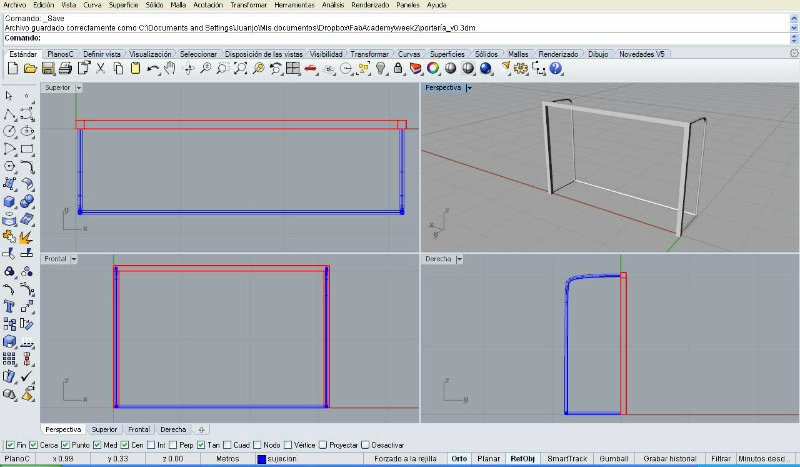Screen dimensions: 800x467
Task: Open the Herramientas menu
Action: click(294, 5)
